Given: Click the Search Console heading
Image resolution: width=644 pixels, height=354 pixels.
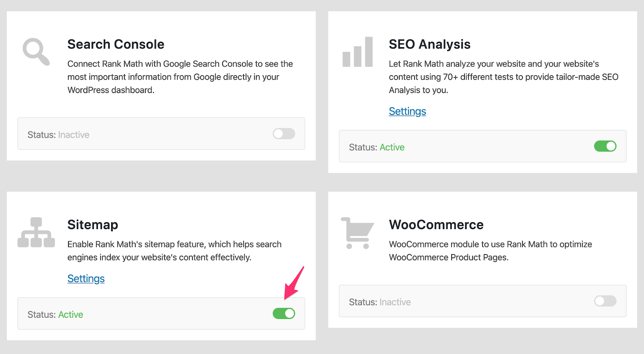Looking at the screenshot, I should point(116,44).
